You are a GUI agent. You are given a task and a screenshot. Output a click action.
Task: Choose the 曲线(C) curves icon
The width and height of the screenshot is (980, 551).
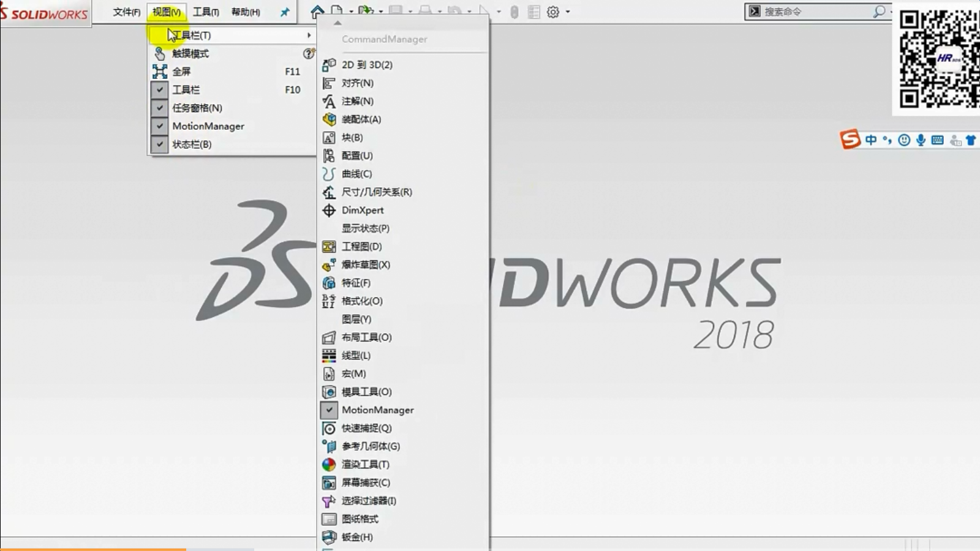click(x=329, y=174)
